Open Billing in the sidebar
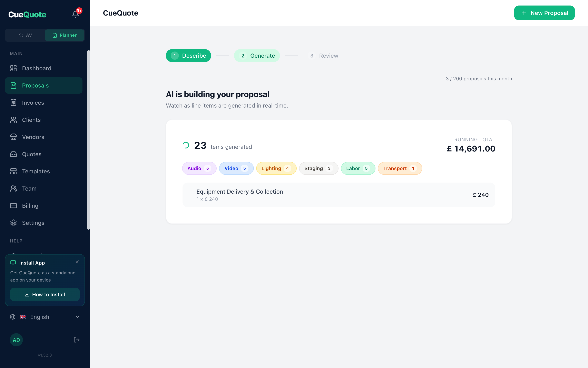 pyautogui.click(x=44, y=206)
